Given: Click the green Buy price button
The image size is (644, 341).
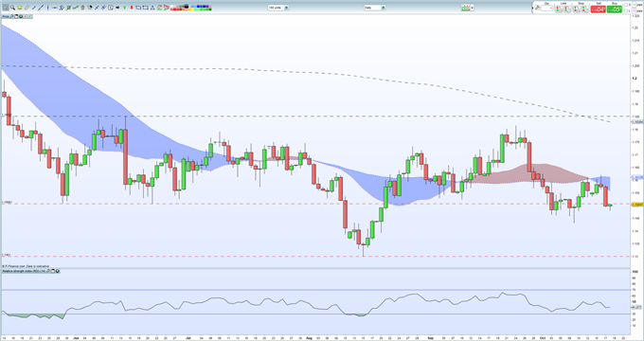Looking at the screenshot, I should (x=615, y=9).
